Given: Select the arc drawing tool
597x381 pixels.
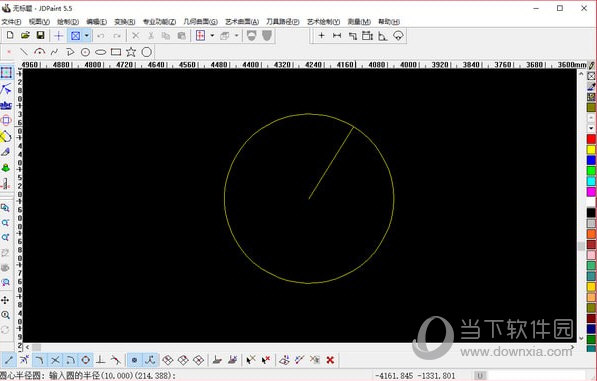Looking at the screenshot, I should tap(40, 51).
